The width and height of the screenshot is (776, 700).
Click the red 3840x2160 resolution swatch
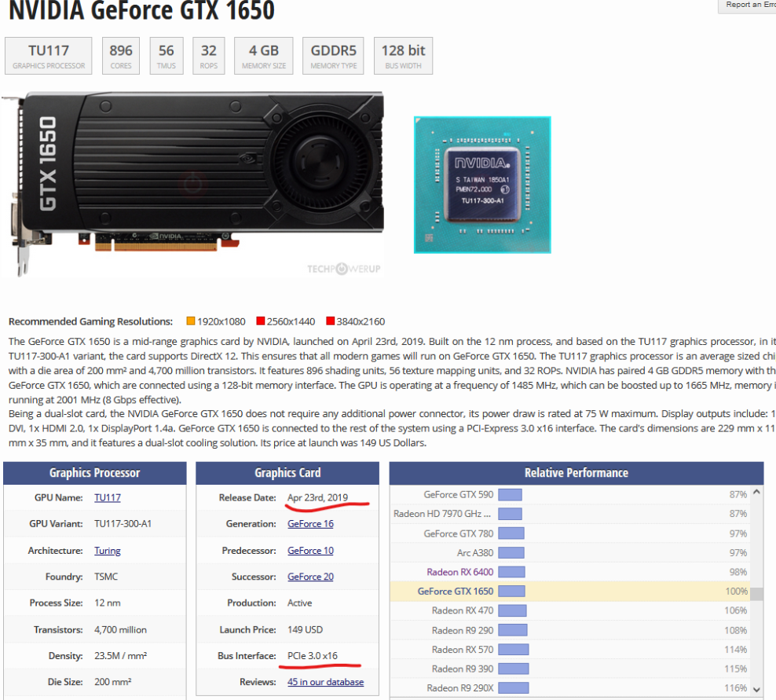tap(330, 321)
